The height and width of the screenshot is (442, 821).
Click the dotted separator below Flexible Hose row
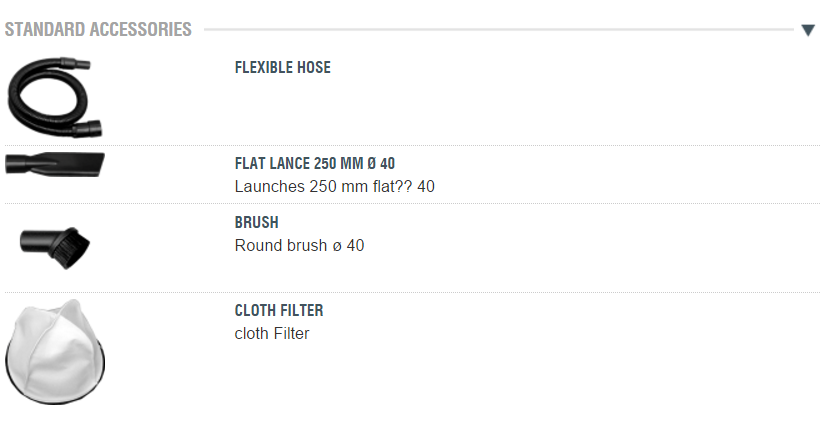(412, 145)
